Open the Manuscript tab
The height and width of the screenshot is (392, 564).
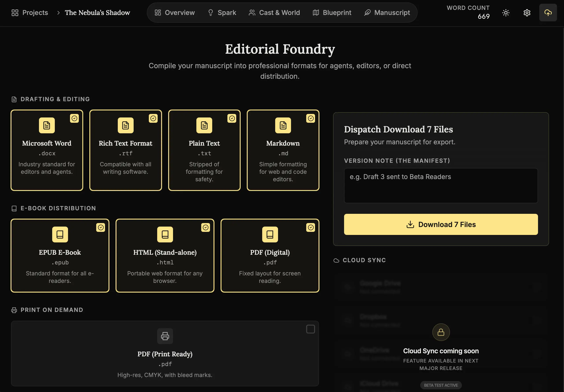click(387, 13)
